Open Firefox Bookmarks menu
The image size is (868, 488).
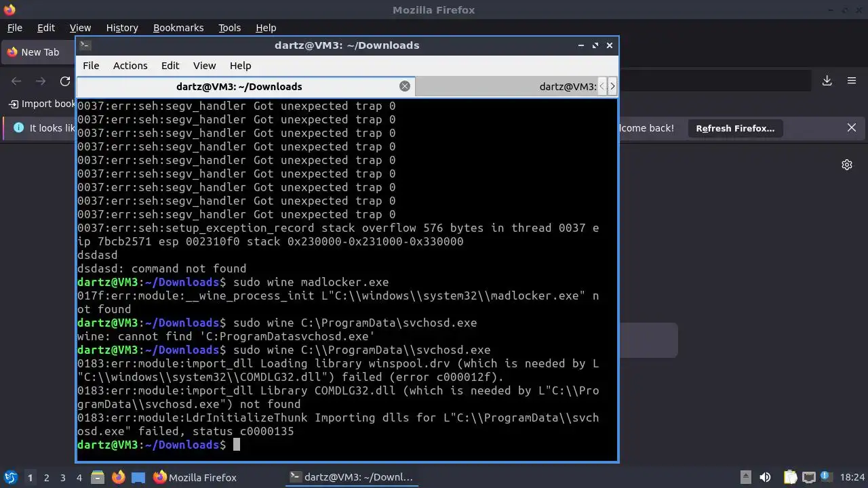[x=178, y=28]
